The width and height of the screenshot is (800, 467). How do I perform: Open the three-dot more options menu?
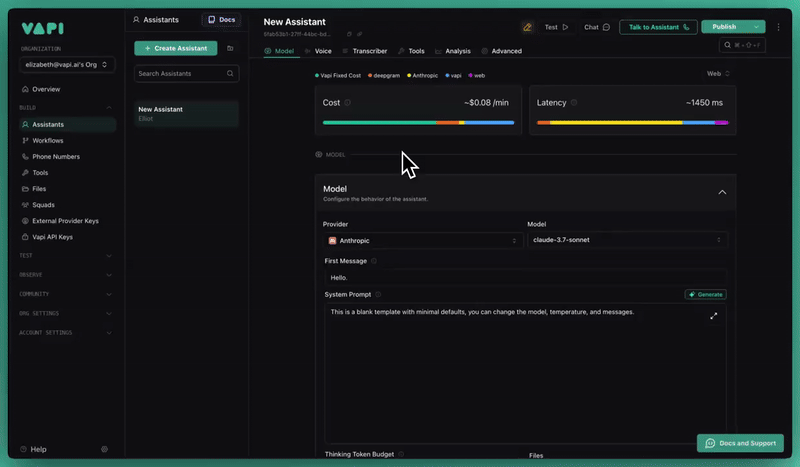tap(778, 27)
